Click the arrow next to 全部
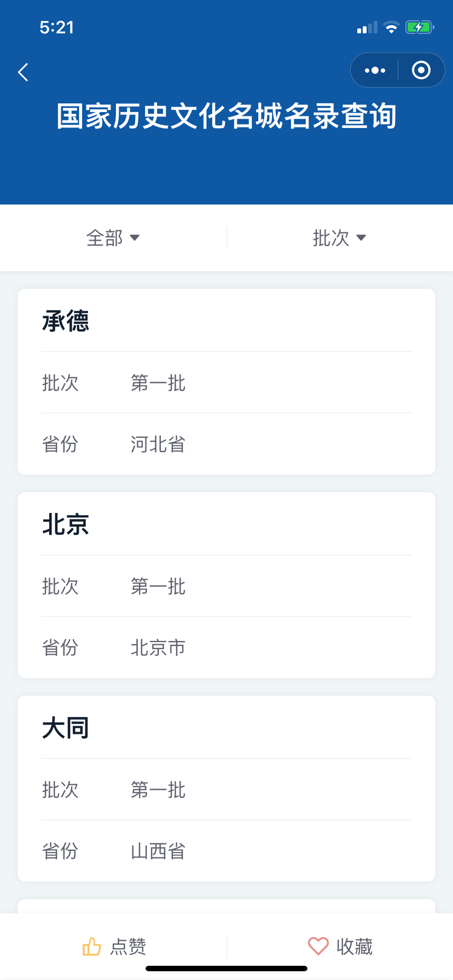The width and height of the screenshot is (453, 980). pyautogui.click(x=135, y=238)
